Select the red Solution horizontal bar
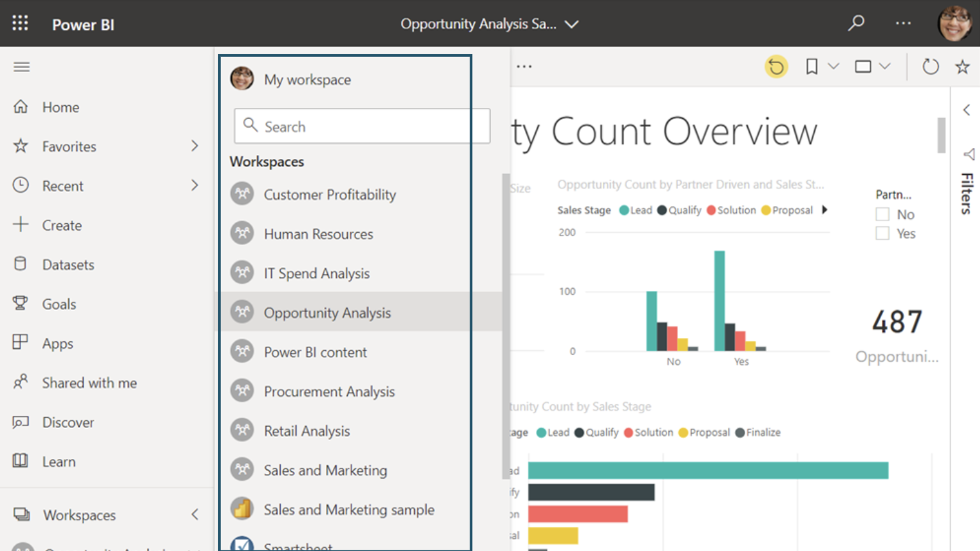 click(578, 513)
